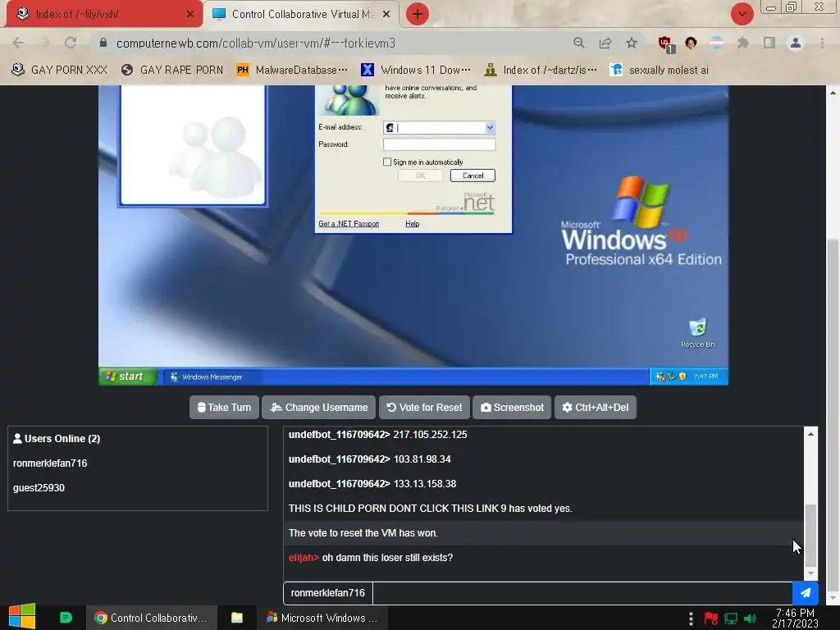Click the Password field in Messenger sign-in
Image resolution: width=840 pixels, height=630 pixels.
pos(440,144)
